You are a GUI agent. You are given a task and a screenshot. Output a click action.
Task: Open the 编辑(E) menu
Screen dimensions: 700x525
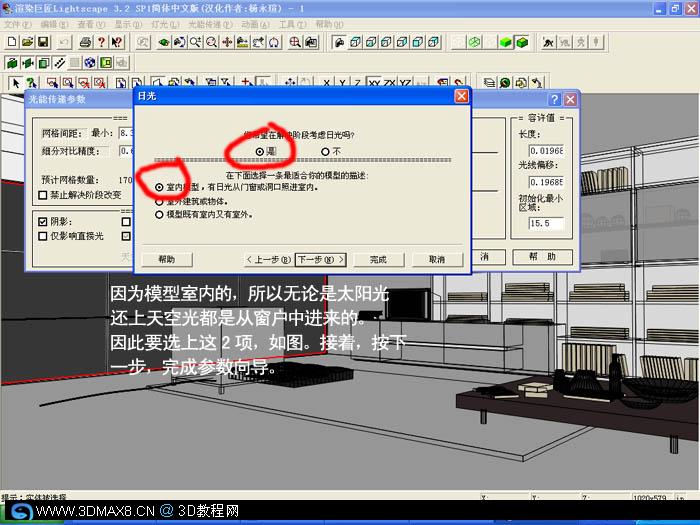[54, 25]
